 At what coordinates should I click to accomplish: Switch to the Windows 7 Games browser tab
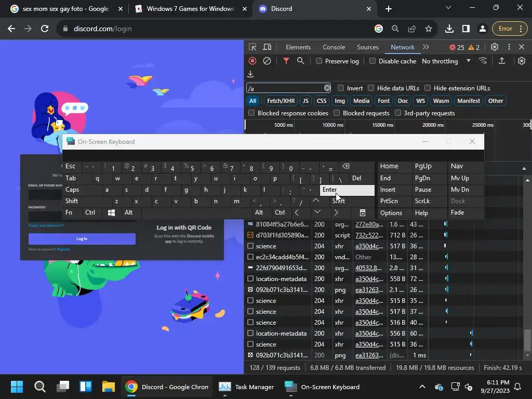click(x=190, y=9)
